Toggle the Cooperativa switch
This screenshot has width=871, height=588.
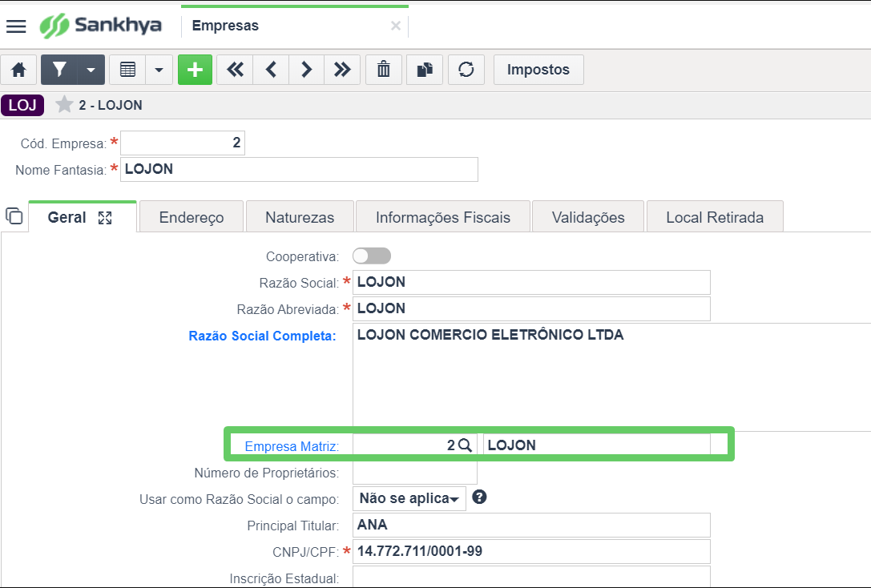[x=372, y=256]
